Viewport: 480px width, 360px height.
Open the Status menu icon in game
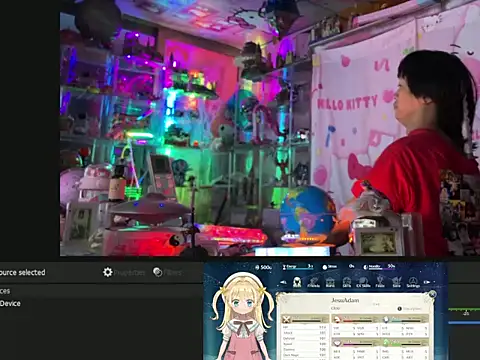(x=297, y=282)
